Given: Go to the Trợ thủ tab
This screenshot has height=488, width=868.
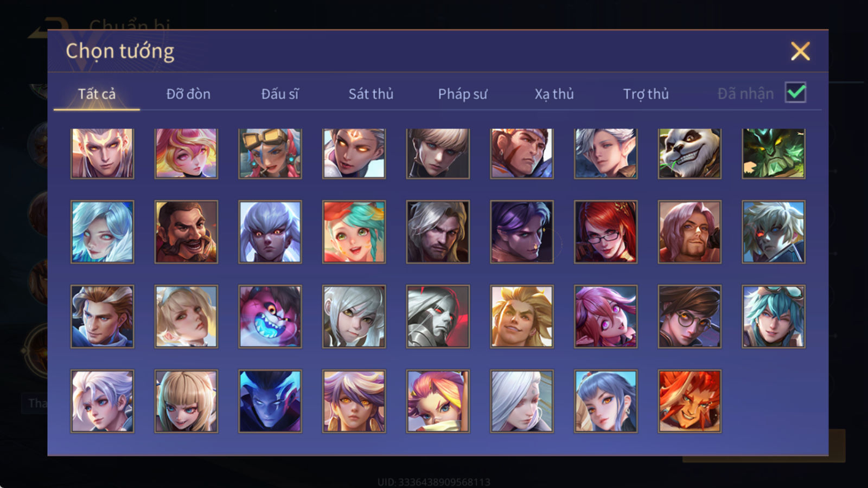Looking at the screenshot, I should click(x=646, y=94).
